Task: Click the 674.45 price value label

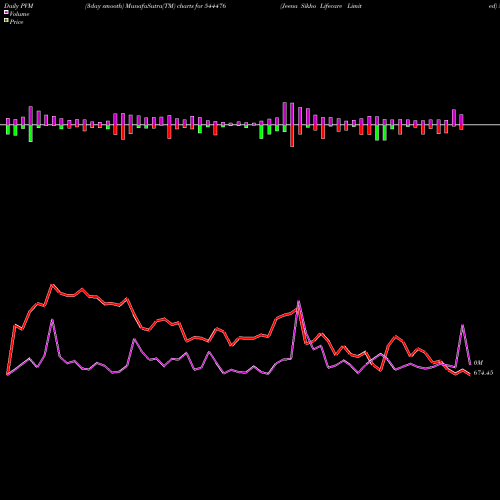Action: point(483,373)
